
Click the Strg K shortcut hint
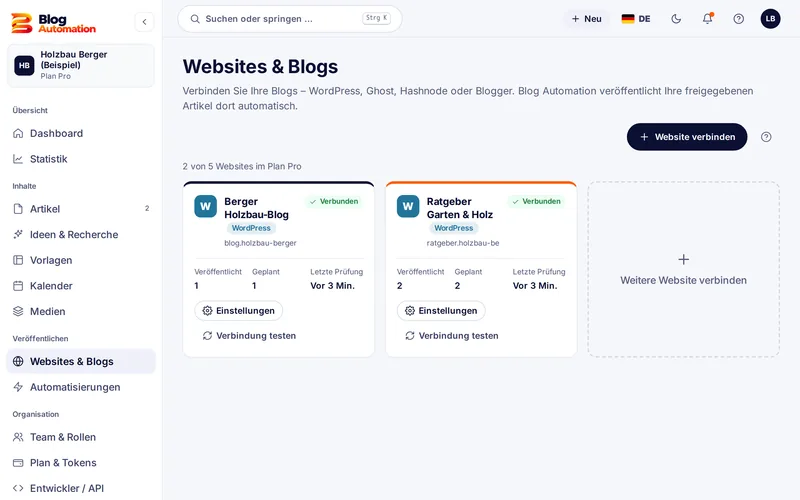pos(377,18)
